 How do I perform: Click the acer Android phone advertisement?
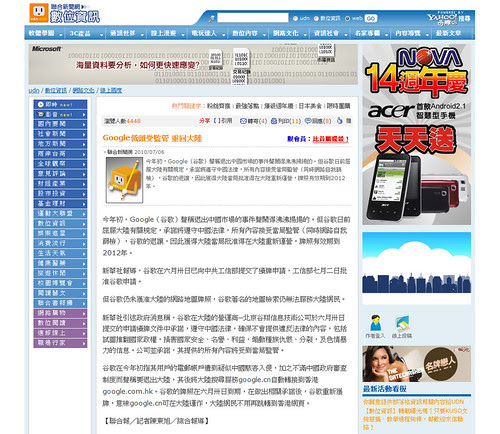tap(417, 163)
